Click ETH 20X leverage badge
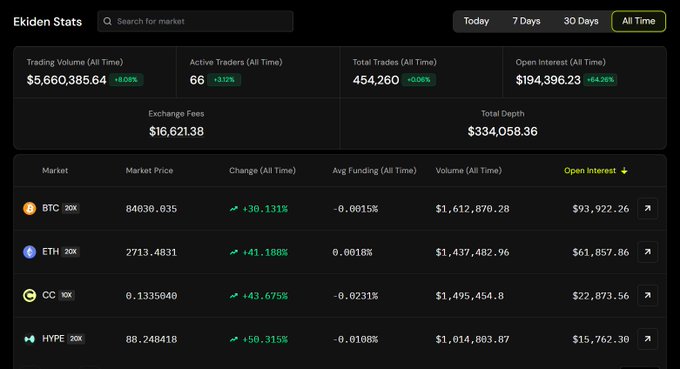Image resolution: width=680 pixels, height=369 pixels. 71,251
